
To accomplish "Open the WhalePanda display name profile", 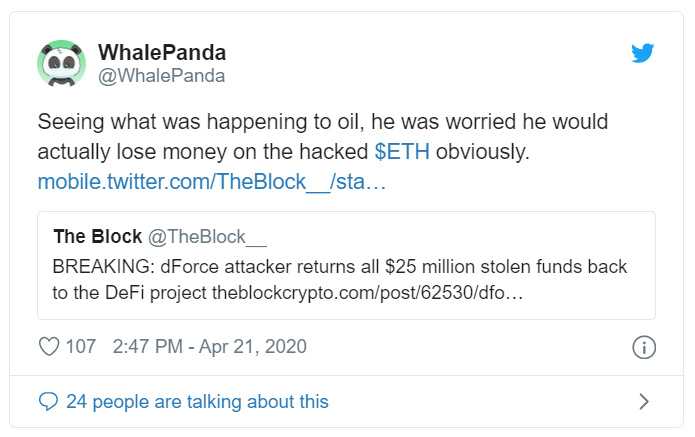I will tap(161, 52).
